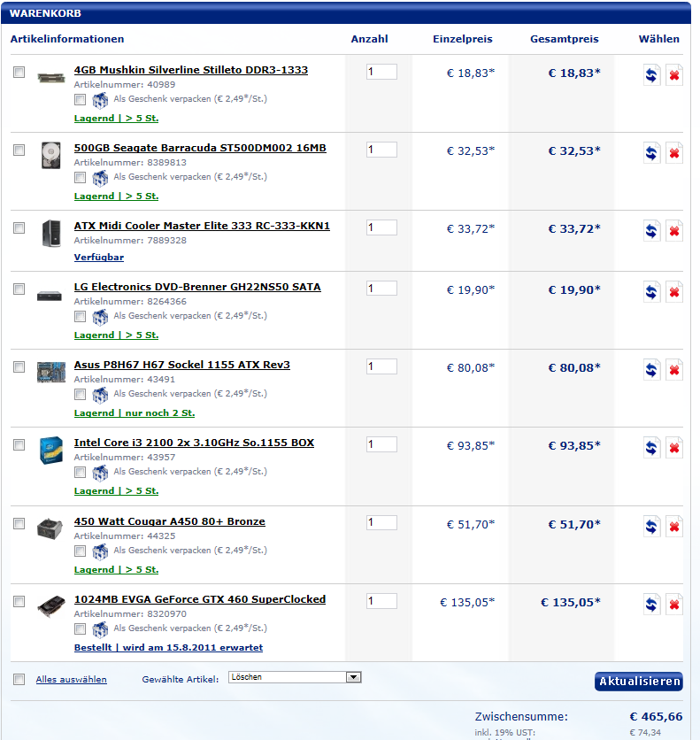The width and height of the screenshot is (700, 740).
Task: Remove the Asus P8H67 motherboard
Action: (674, 369)
